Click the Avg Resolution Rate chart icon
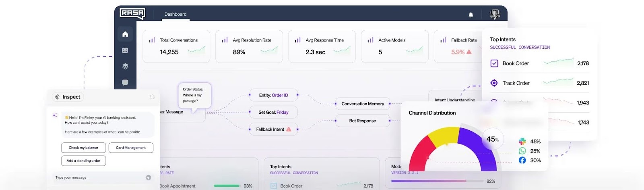This screenshot has width=644, height=190. [225, 40]
